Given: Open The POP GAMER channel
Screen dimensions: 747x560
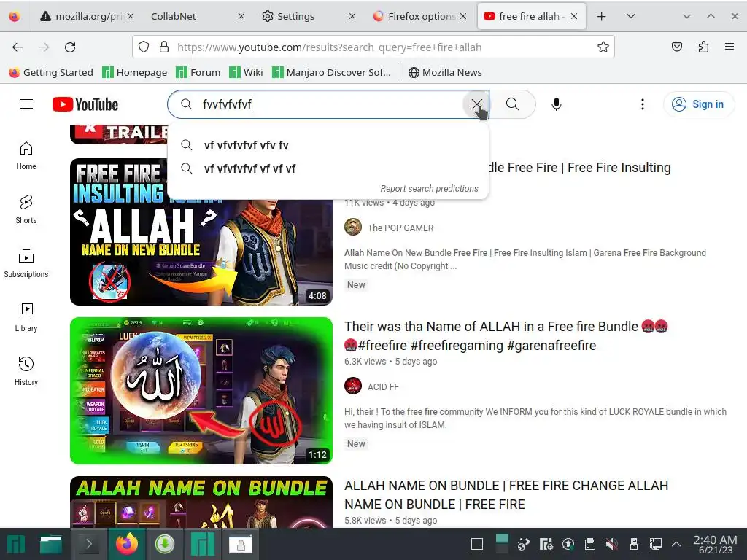Looking at the screenshot, I should 400,228.
